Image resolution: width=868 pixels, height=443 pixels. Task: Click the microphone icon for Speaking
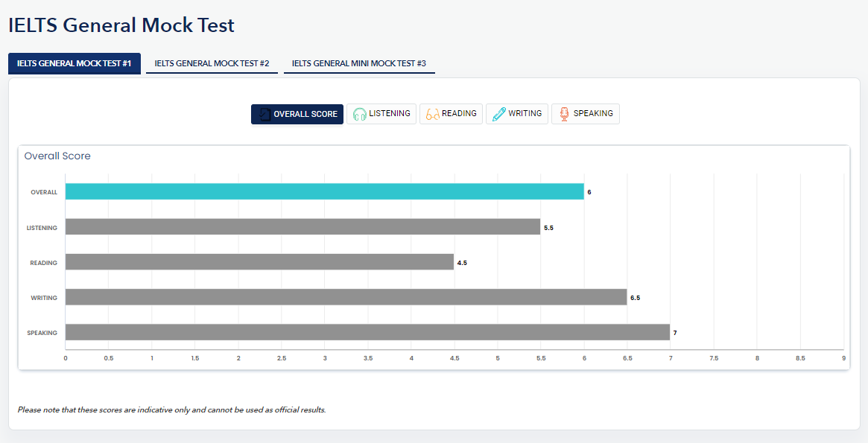tap(564, 114)
